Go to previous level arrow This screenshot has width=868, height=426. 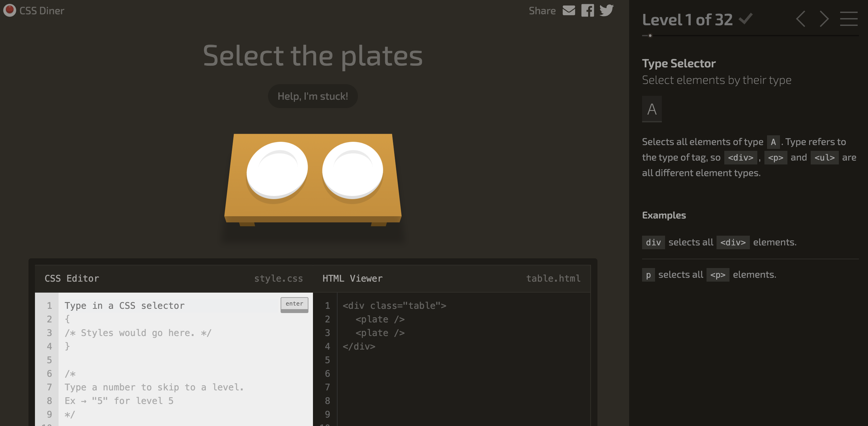point(801,19)
